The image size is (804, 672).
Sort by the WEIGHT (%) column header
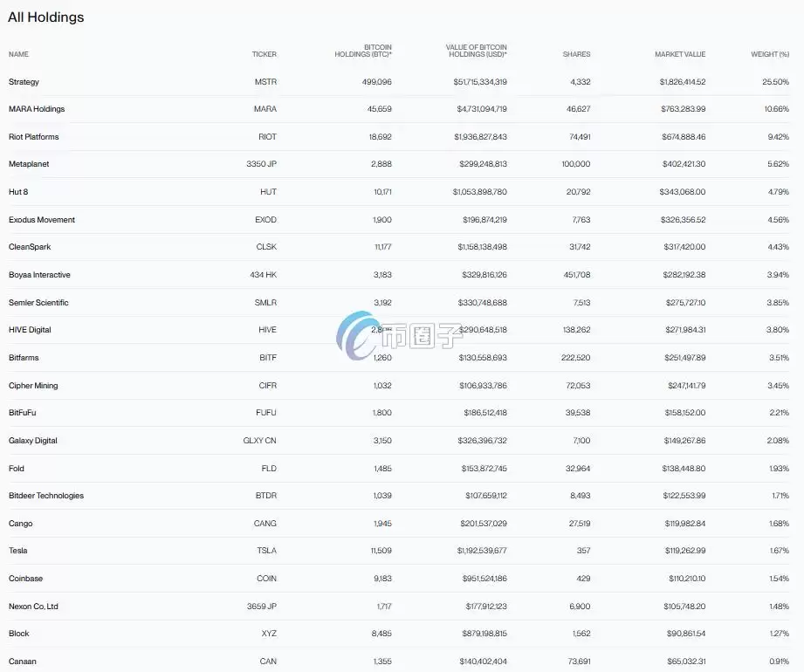[x=769, y=54]
